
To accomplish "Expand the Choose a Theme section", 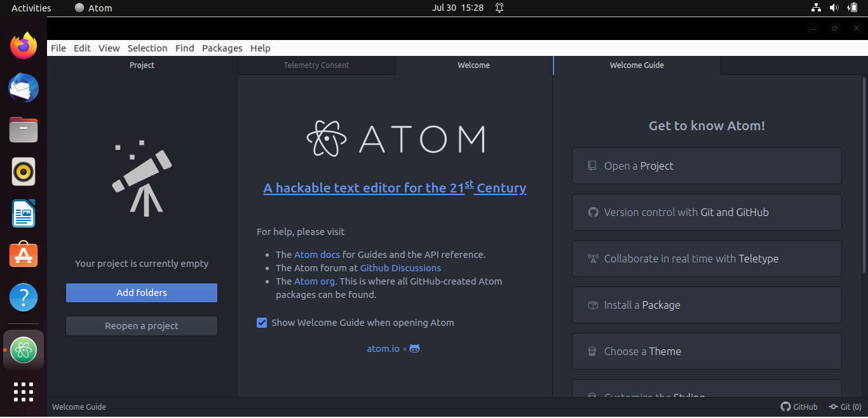I will click(707, 351).
